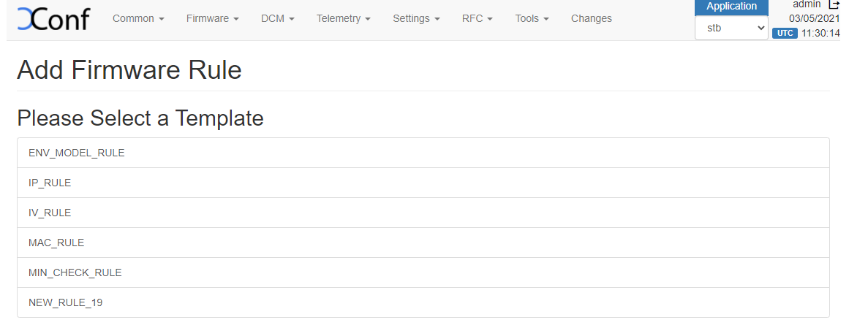This screenshot has width=868, height=328.
Task: Pick the IV_RULE template
Action: (50, 213)
